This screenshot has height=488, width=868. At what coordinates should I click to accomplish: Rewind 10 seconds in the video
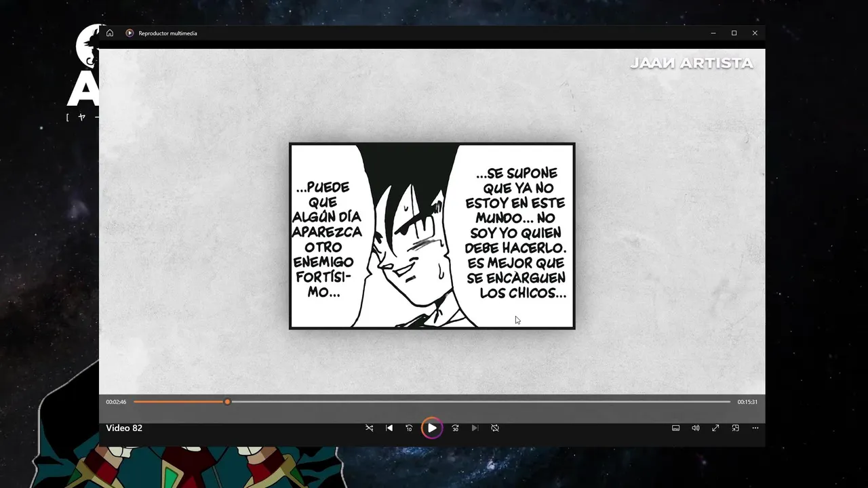point(409,428)
